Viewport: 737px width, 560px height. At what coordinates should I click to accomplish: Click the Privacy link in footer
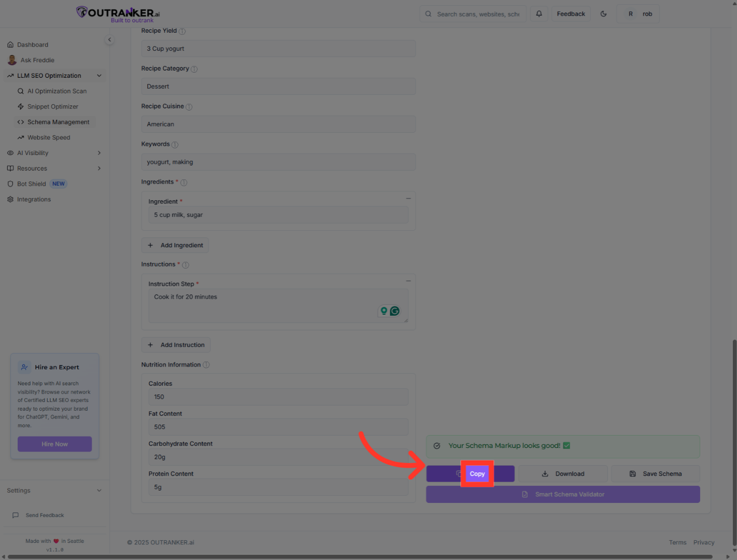click(703, 542)
